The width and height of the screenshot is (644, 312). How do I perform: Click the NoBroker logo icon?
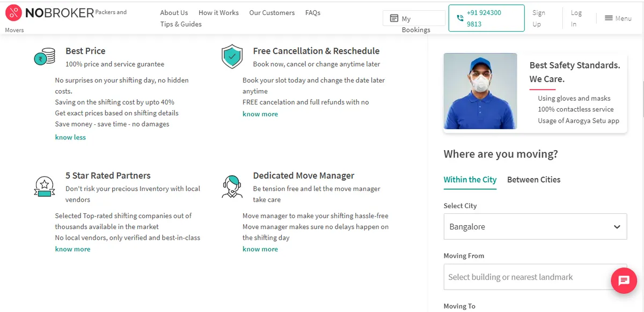point(13,12)
